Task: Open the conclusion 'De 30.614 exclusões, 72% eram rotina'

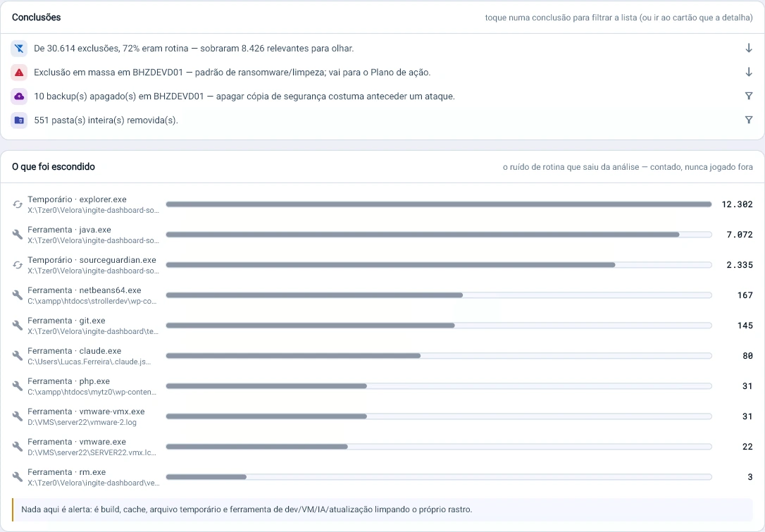Action: 382,49
